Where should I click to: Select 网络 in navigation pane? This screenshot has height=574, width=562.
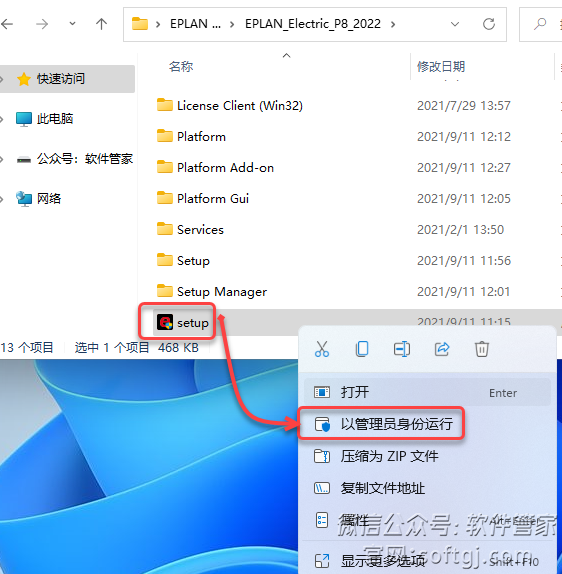pos(49,199)
